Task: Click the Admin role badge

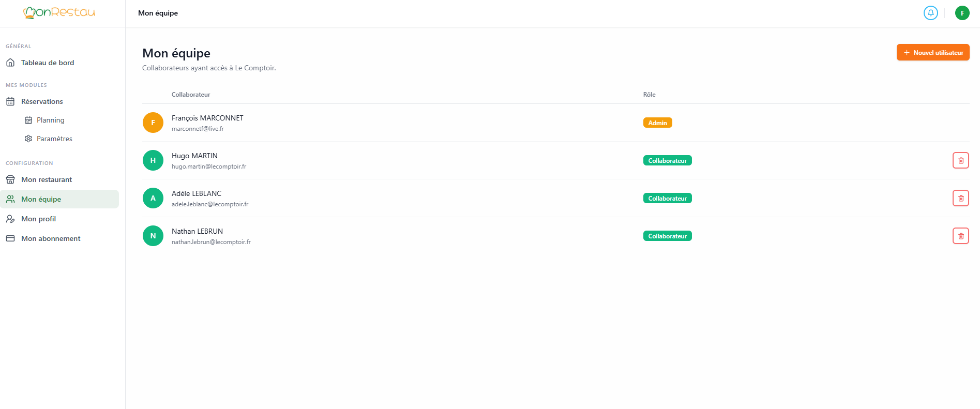Action: [x=657, y=123]
